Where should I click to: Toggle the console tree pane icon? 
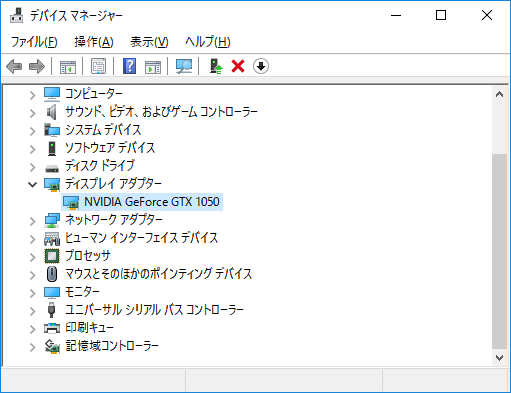tap(68, 66)
